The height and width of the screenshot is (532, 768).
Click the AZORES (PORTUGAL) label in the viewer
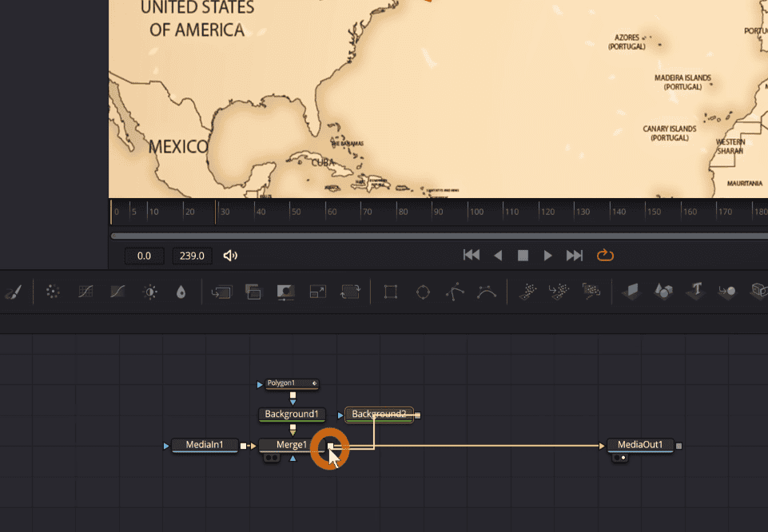(x=627, y=42)
